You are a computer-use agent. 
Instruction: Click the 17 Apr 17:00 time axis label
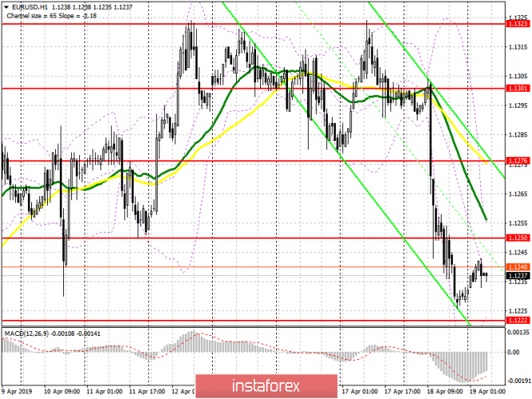[402, 391]
